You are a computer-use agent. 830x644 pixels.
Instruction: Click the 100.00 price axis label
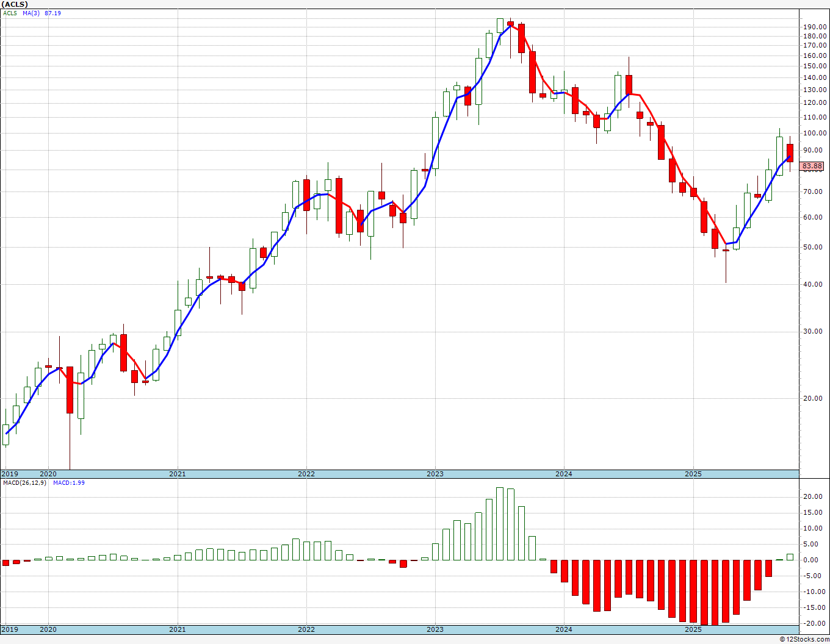[x=815, y=133]
